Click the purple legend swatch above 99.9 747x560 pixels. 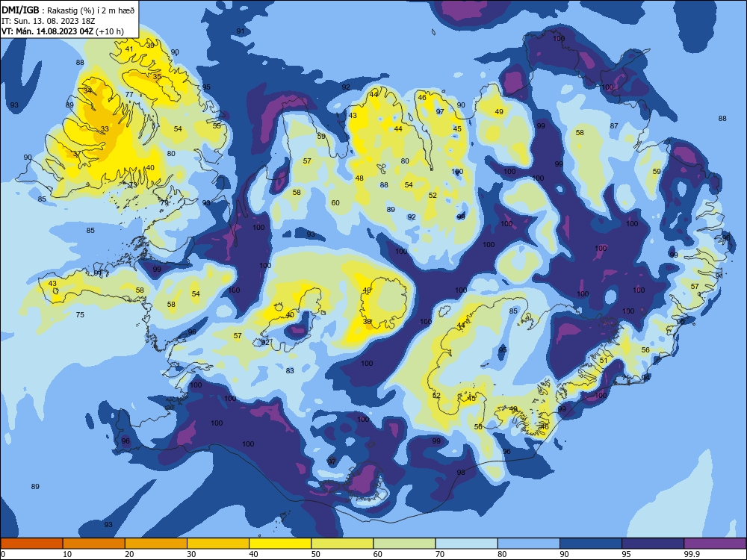pos(715,544)
